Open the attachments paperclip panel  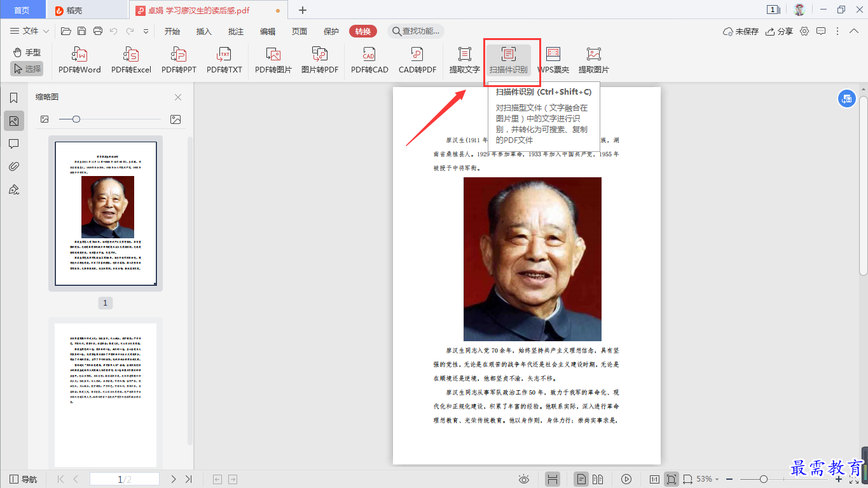13,166
